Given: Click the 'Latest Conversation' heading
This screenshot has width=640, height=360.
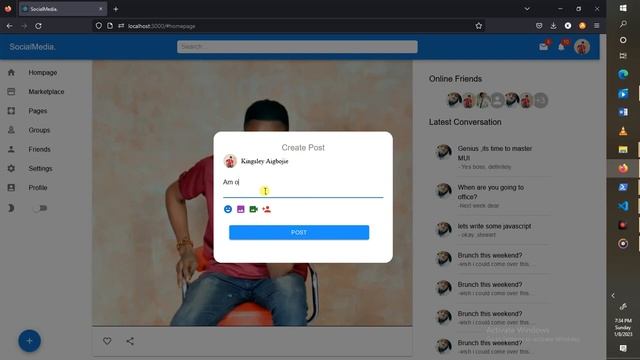Looking at the screenshot, I should click(x=465, y=122).
